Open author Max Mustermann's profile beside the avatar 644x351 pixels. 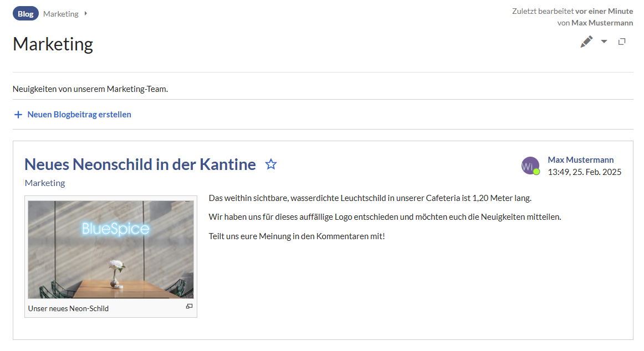[x=580, y=160]
